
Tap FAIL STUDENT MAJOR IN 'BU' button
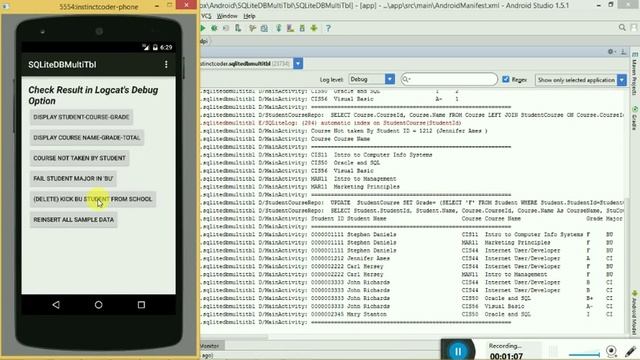[x=73, y=178]
